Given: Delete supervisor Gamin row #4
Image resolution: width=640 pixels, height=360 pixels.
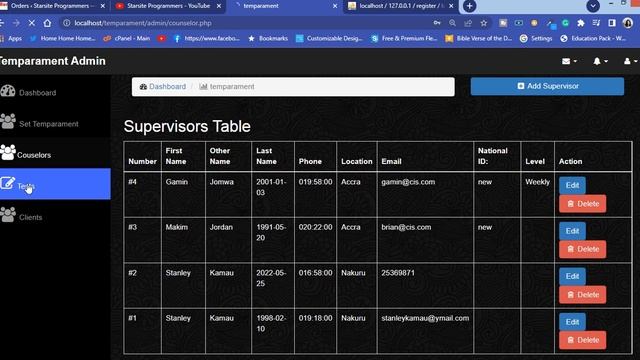Looking at the screenshot, I should click(x=582, y=204).
